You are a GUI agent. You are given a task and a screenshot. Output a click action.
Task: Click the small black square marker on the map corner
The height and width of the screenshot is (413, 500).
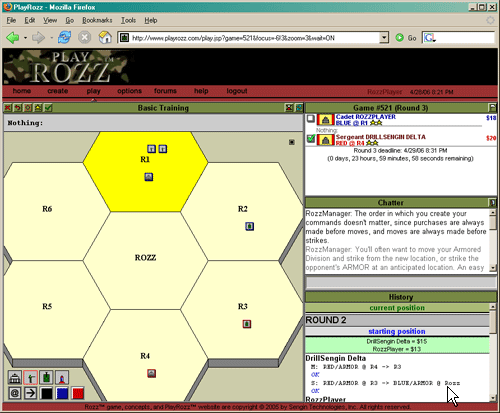(x=292, y=142)
